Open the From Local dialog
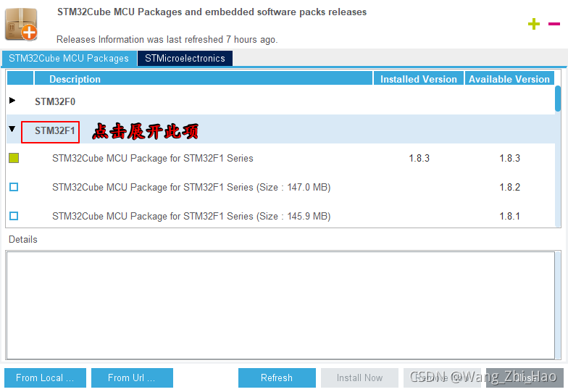Image resolution: width=568 pixels, height=392 pixels. 45,378
